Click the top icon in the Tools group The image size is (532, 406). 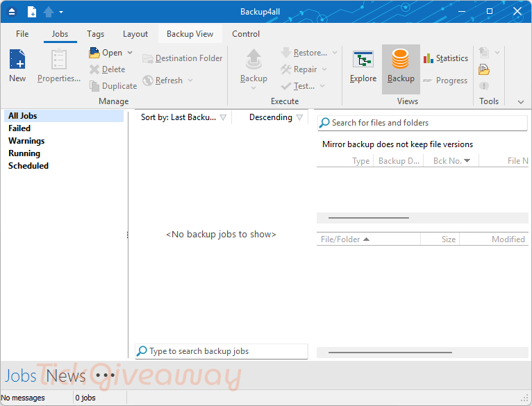[x=484, y=53]
